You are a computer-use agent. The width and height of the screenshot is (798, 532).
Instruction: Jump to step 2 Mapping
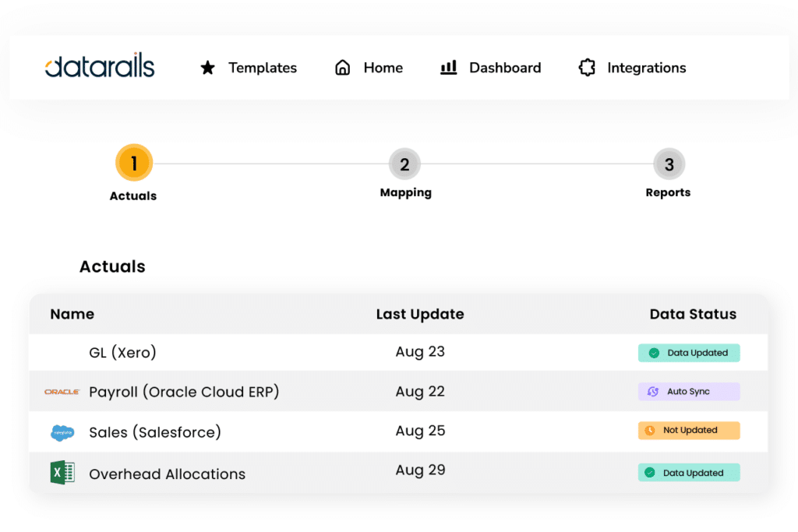click(x=404, y=164)
